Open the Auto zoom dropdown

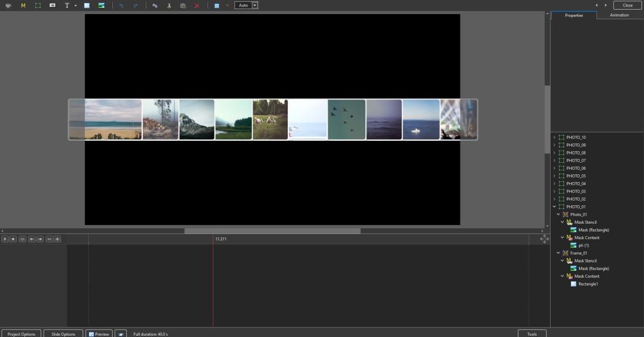255,5
